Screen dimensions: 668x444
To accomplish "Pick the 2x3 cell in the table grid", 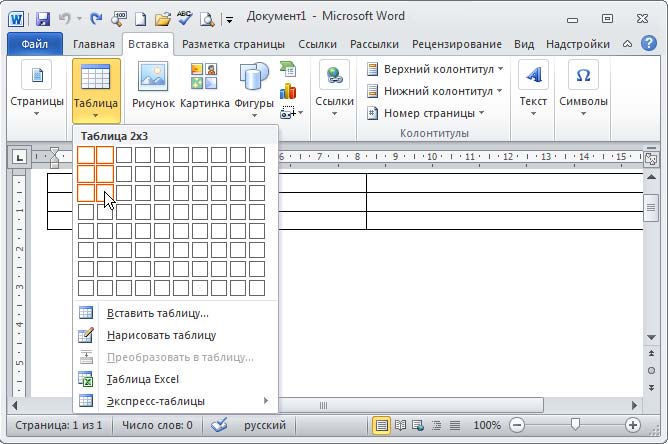I will click(x=105, y=193).
